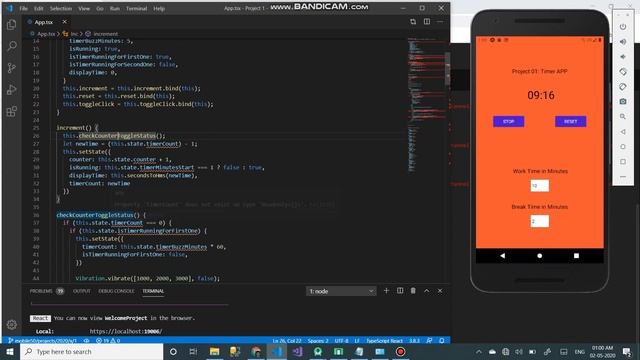Image resolution: width=640 pixels, height=360 pixels.
Task: Click the emulator power button
Action: [x=623, y=27]
